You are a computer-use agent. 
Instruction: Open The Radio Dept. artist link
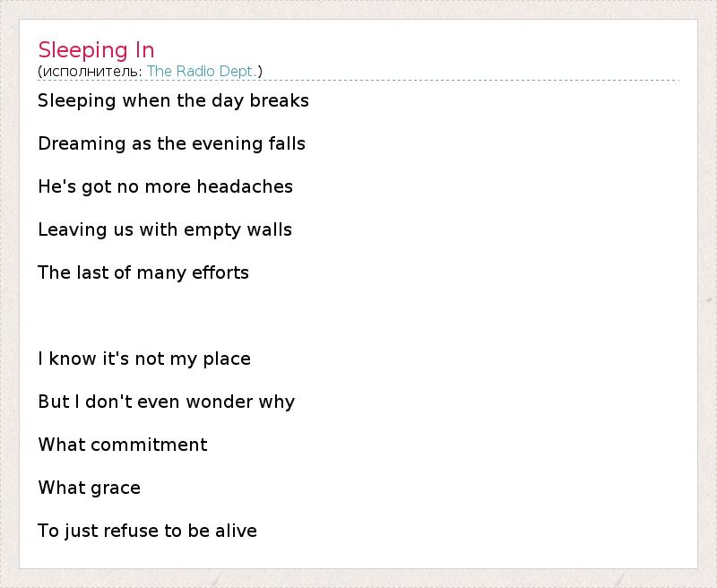point(202,71)
